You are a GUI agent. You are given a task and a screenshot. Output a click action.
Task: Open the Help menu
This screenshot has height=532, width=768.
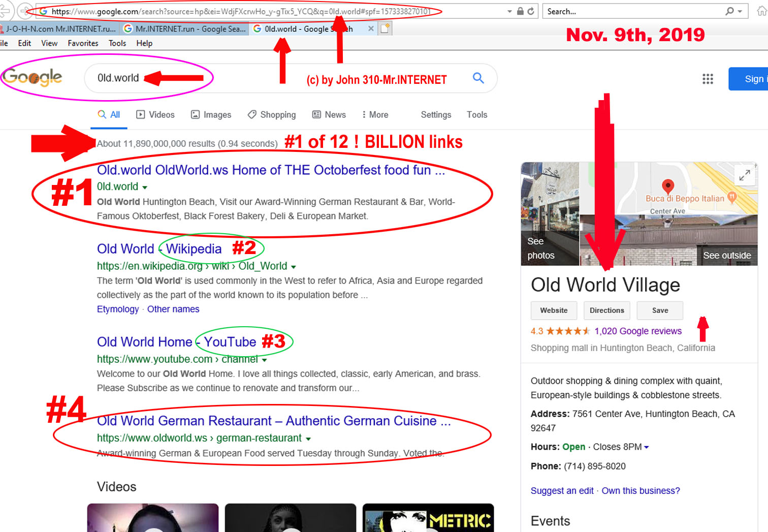(144, 43)
